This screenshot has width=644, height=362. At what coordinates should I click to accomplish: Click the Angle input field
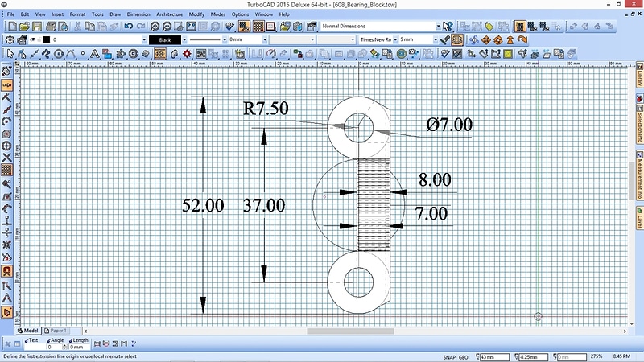[x=54, y=348]
